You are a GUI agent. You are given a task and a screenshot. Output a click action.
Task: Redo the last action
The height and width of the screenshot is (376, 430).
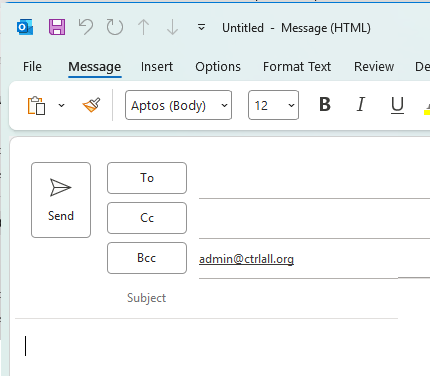(x=115, y=27)
